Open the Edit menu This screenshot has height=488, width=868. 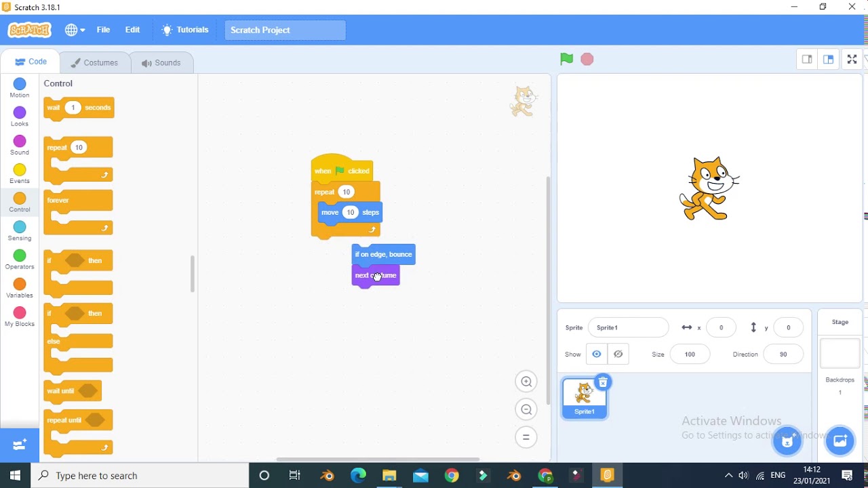pyautogui.click(x=132, y=30)
